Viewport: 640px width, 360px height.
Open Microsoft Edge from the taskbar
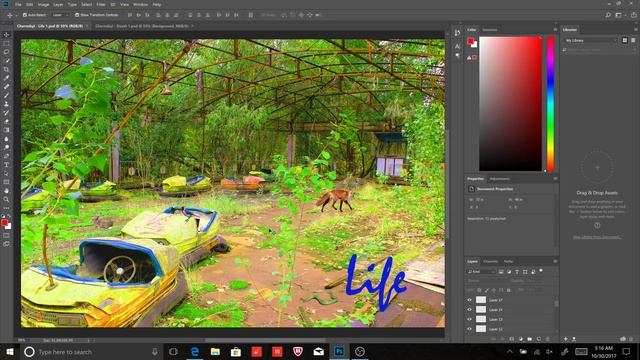pyautogui.click(x=195, y=352)
